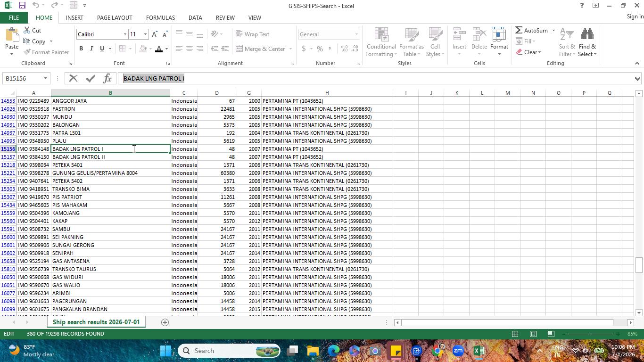The width and height of the screenshot is (644, 362).
Task: Open Sort & Filter menu
Action: pyautogui.click(x=567, y=42)
